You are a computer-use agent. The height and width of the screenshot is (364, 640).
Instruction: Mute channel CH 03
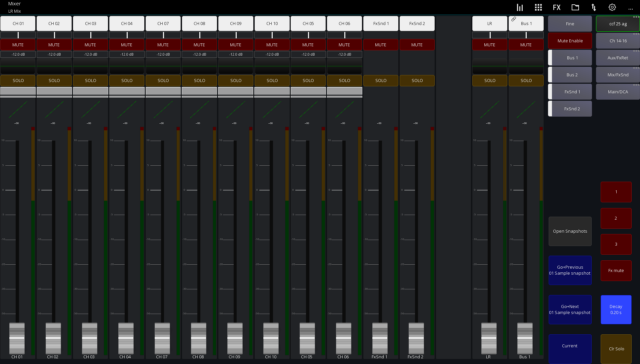(90, 45)
